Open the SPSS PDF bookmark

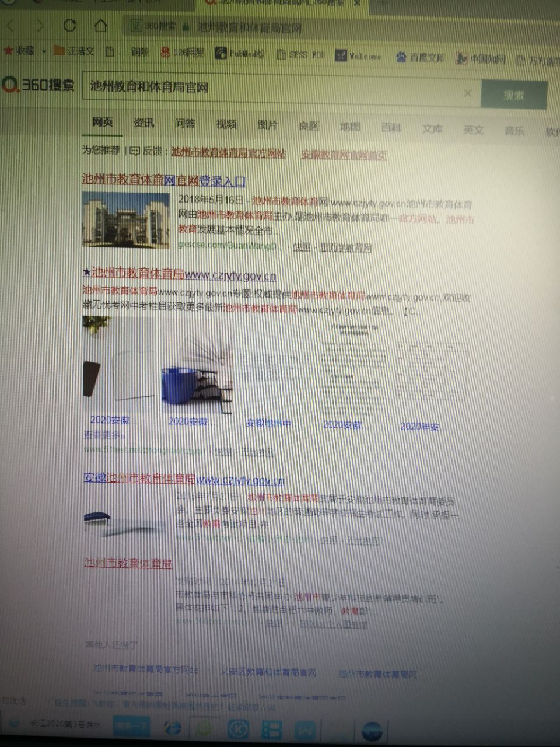pos(300,55)
